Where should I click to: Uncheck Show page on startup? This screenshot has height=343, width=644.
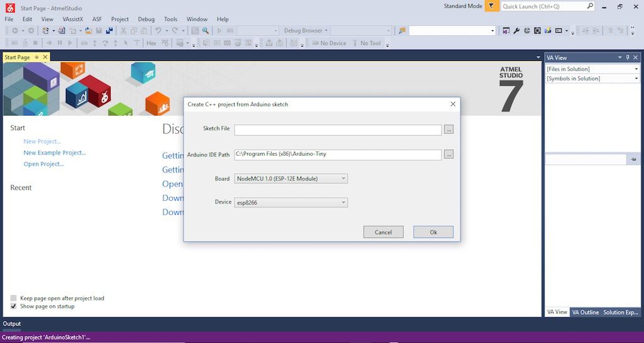coord(14,306)
